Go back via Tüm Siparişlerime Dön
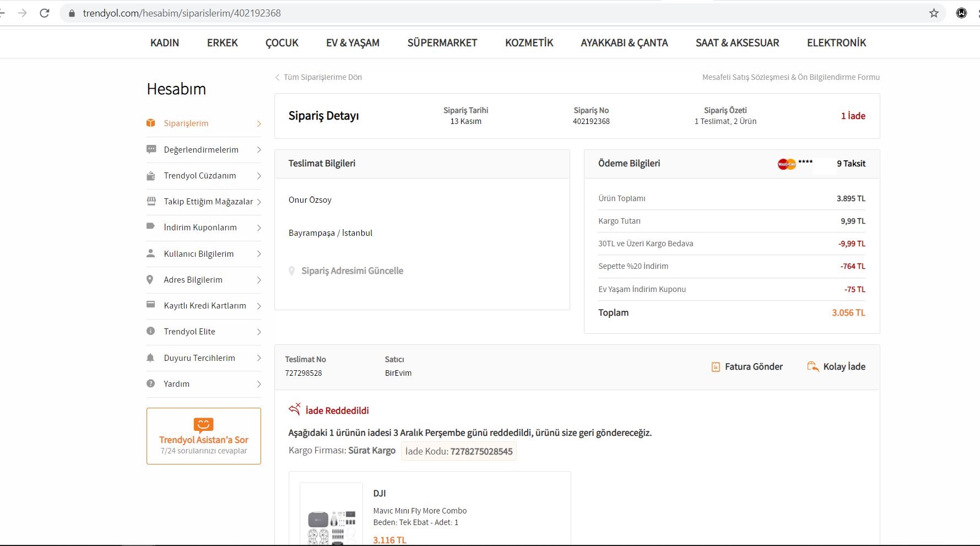 [322, 77]
